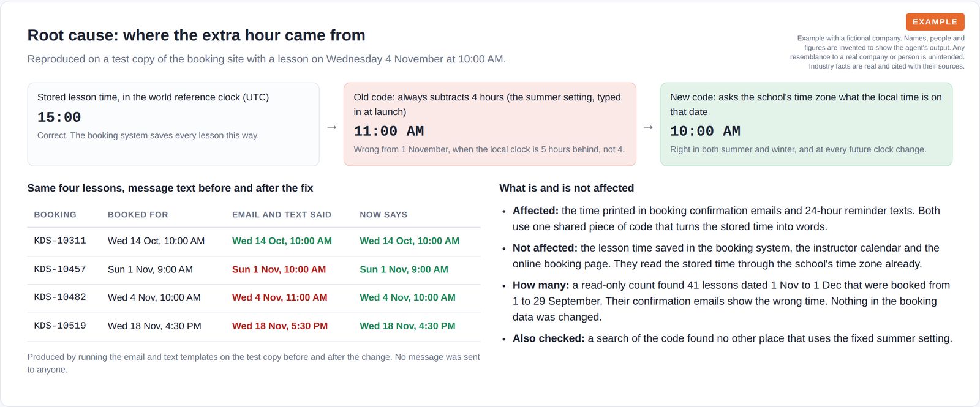Click the Booked For cell "Wed 14 Oct, 10:00 AM"
The image size is (980, 407).
(x=156, y=241)
